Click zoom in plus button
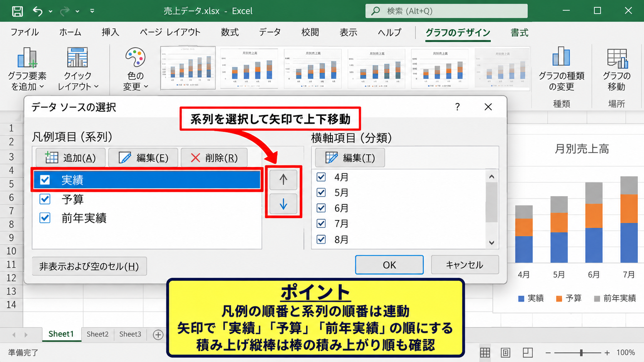Image resolution: width=644 pixels, height=362 pixels. tap(607, 352)
